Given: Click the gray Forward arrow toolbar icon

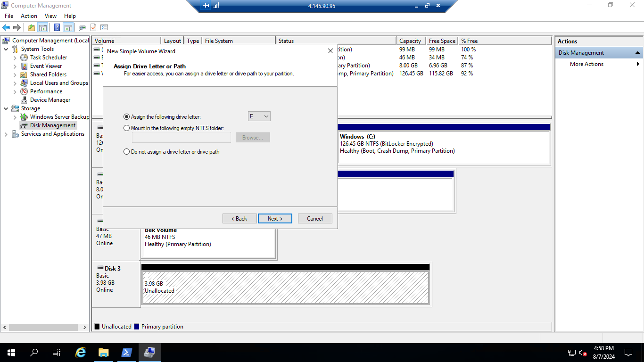Looking at the screenshot, I should [x=17, y=27].
